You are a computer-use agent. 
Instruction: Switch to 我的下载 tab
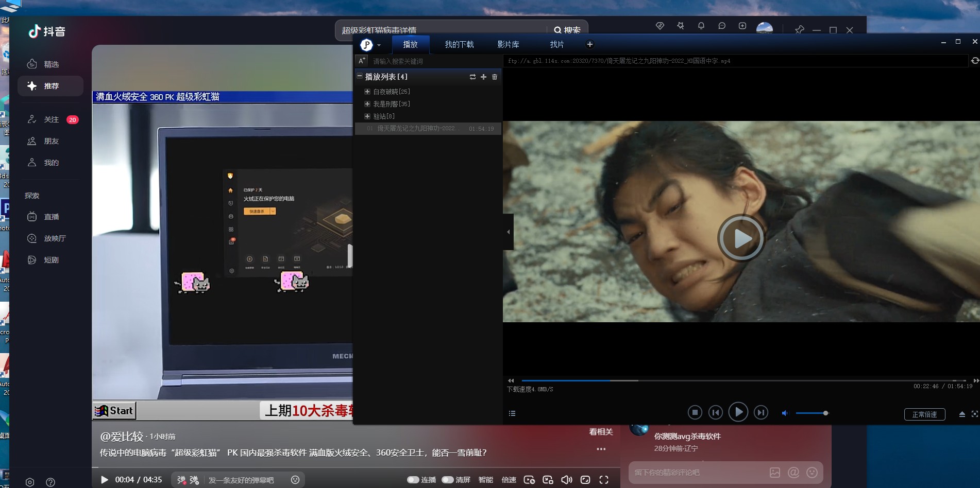coord(459,44)
